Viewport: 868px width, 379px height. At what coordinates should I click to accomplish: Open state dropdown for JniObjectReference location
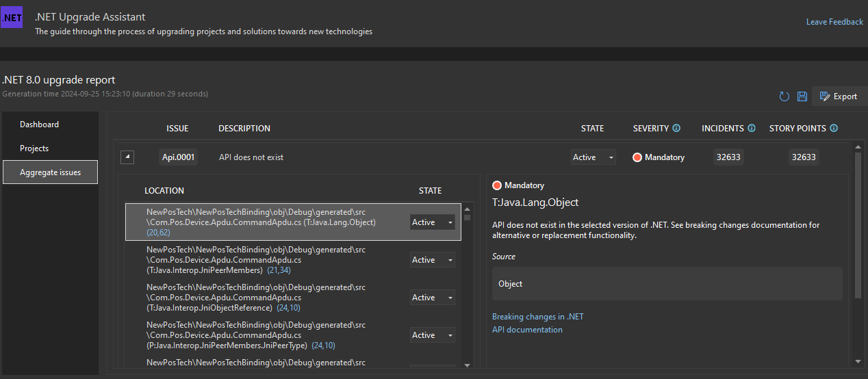[x=433, y=298]
